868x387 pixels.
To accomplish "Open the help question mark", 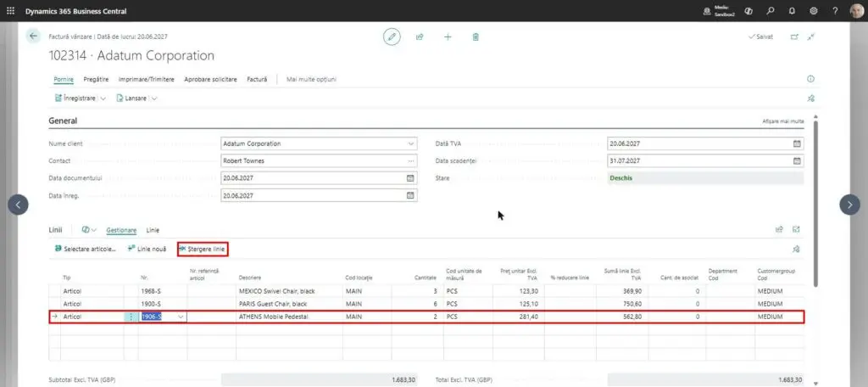I will coord(835,10).
